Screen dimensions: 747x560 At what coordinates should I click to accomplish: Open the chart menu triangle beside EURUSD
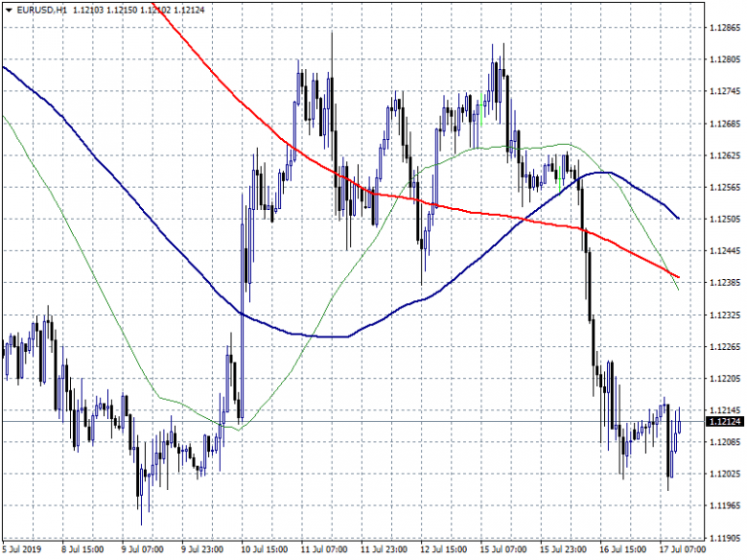(x=8, y=9)
